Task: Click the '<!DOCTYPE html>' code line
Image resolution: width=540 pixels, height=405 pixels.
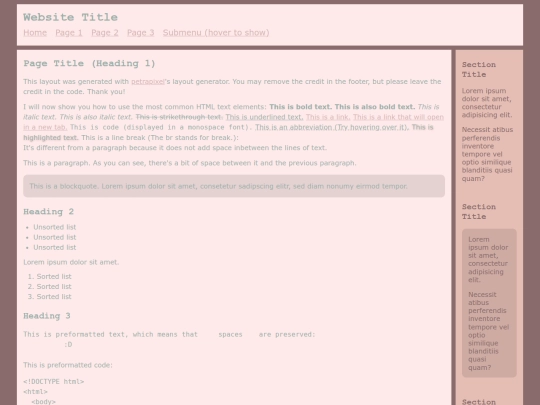Action: [54, 382]
